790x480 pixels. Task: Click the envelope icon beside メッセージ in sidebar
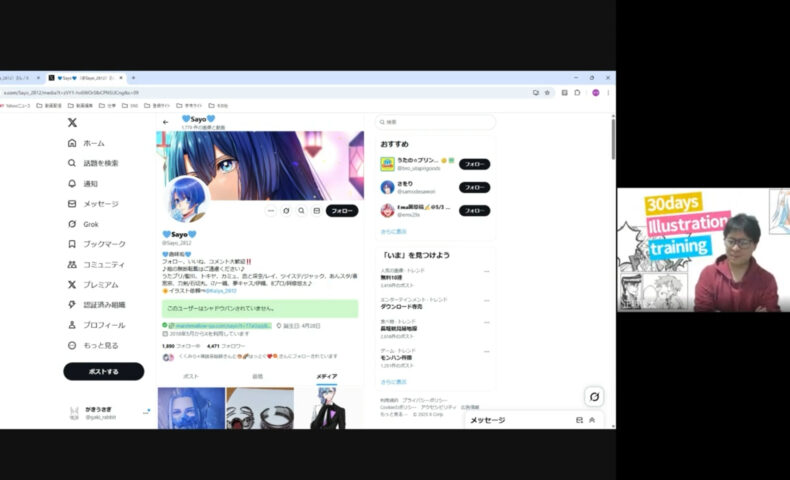(72, 203)
